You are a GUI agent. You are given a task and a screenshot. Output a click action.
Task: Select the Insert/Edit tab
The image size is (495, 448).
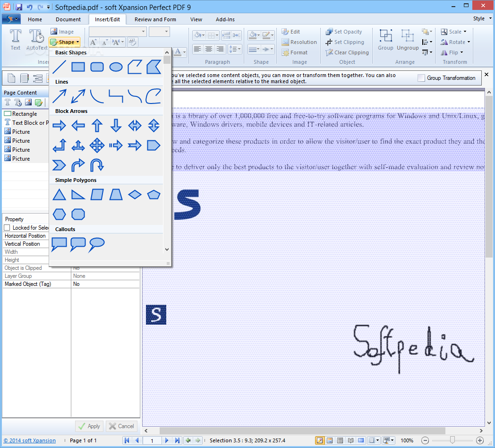coord(107,19)
